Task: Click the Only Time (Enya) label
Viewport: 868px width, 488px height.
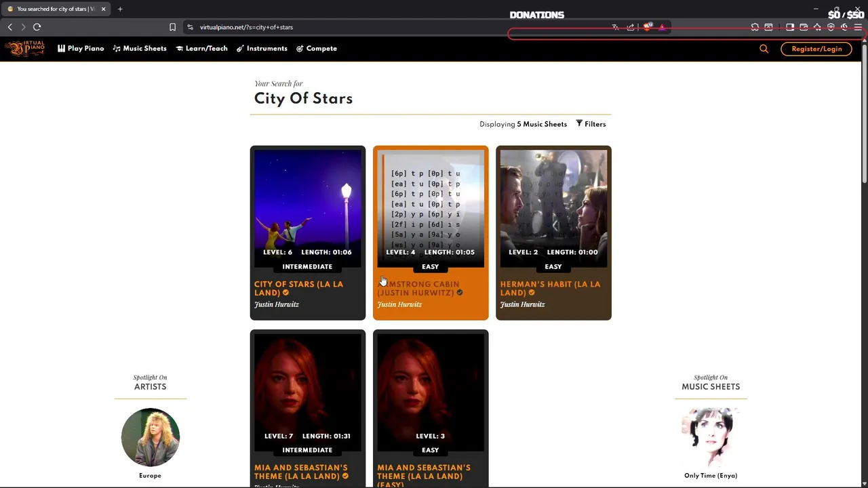Action: pyautogui.click(x=711, y=476)
